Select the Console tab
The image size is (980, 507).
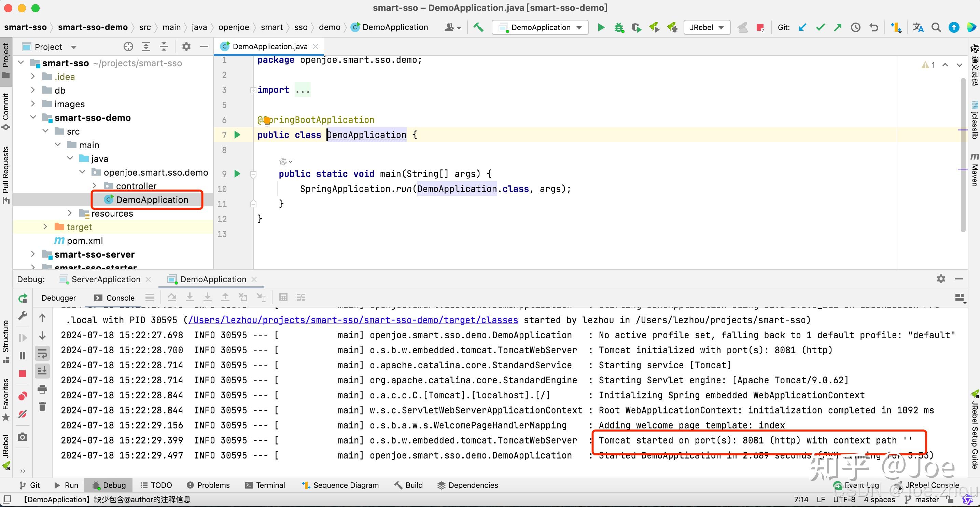click(114, 298)
